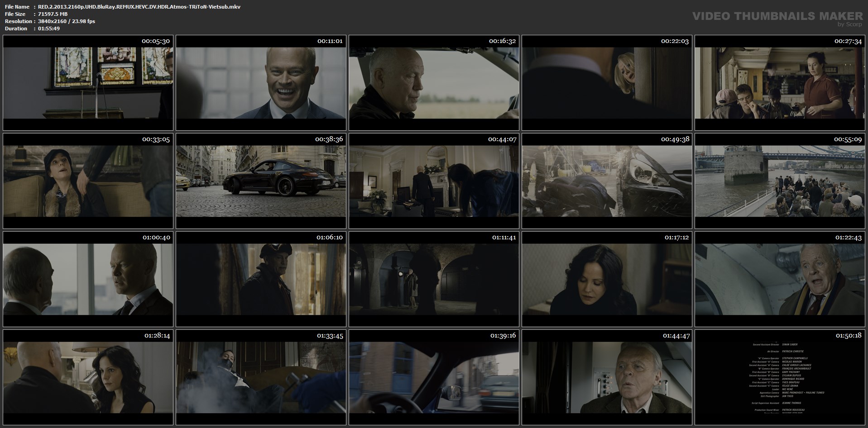Screen dimensions: 868x428
Task: Click the 00:27:34 timestamp label
Action: click(848, 41)
